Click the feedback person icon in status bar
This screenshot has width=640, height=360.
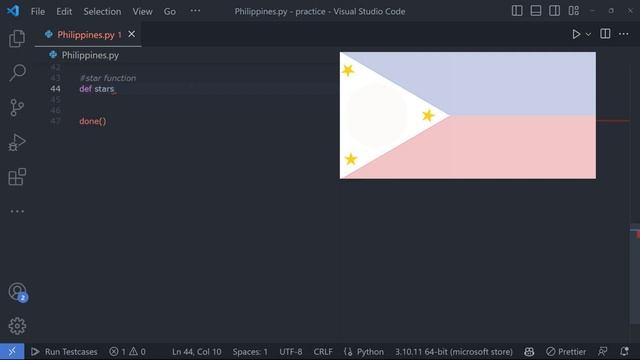coord(602,351)
